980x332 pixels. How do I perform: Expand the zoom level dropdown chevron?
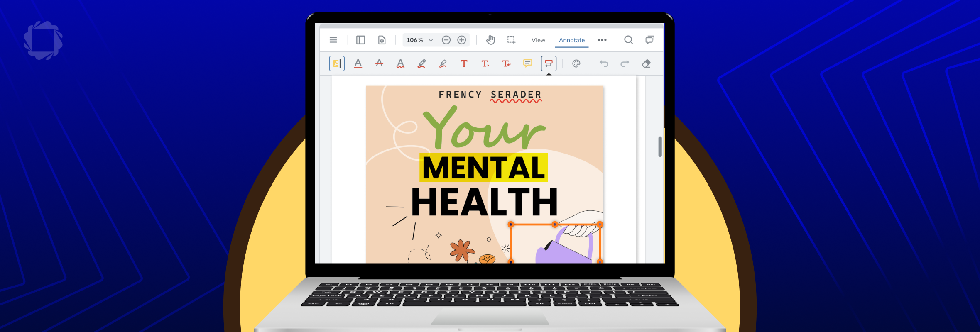tap(431, 40)
